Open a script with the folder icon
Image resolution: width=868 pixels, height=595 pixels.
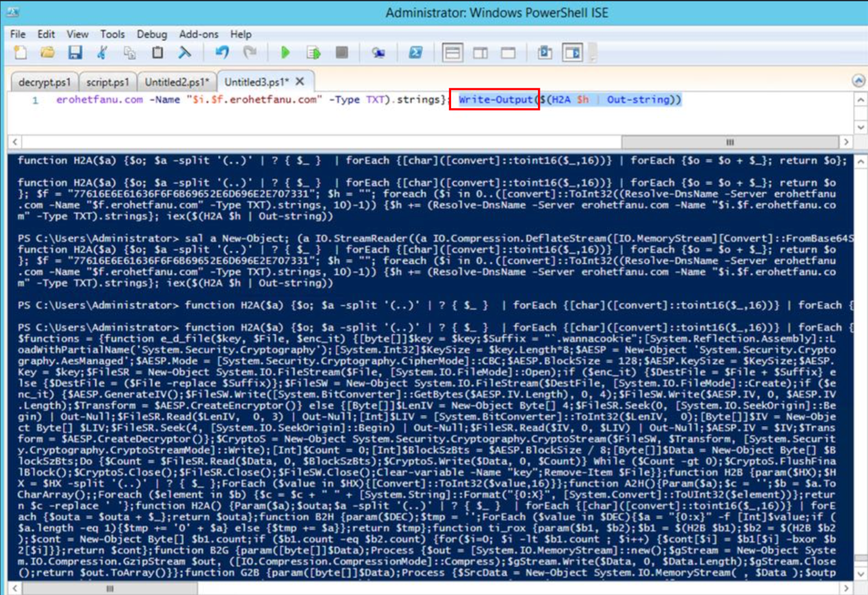(x=47, y=53)
